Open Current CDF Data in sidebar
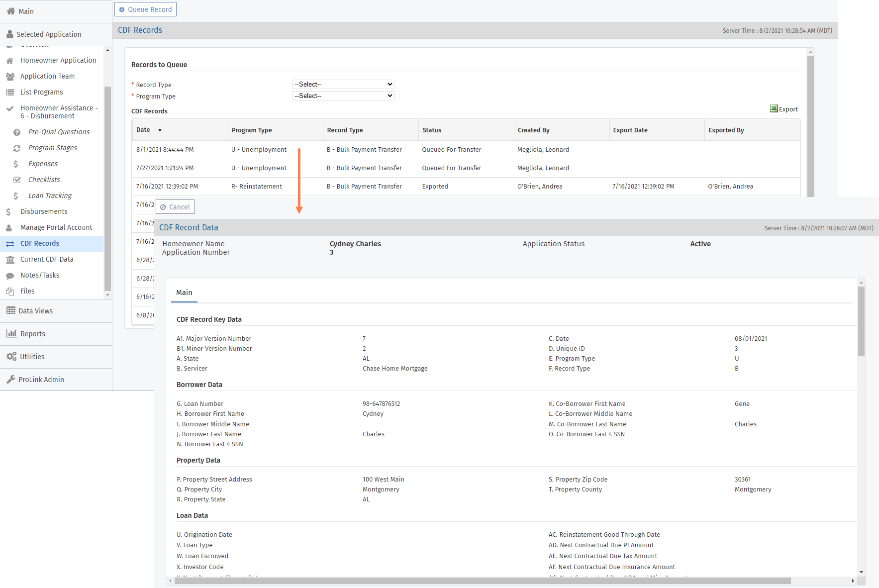This screenshot has height=588, width=879. pos(47,259)
